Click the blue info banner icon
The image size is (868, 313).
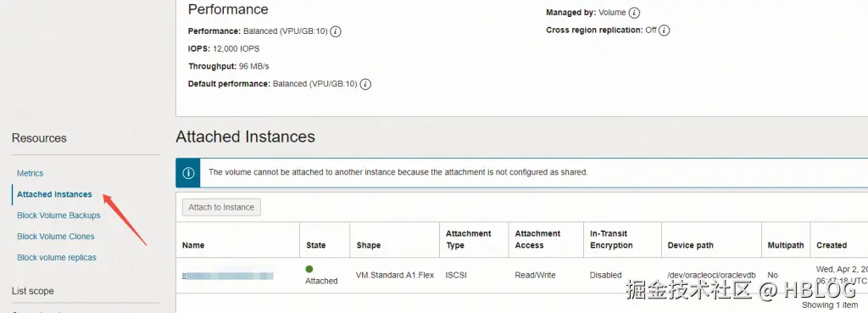[x=188, y=173]
